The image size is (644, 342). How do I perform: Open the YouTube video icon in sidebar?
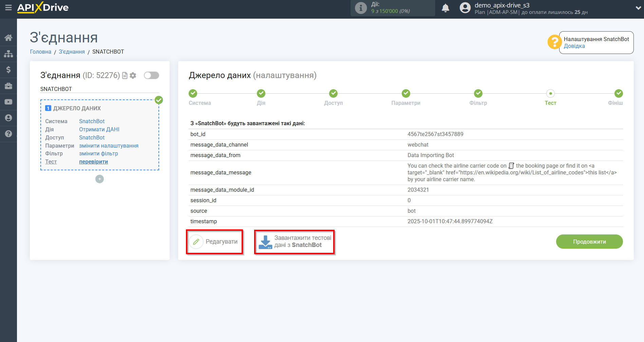pos(8,102)
